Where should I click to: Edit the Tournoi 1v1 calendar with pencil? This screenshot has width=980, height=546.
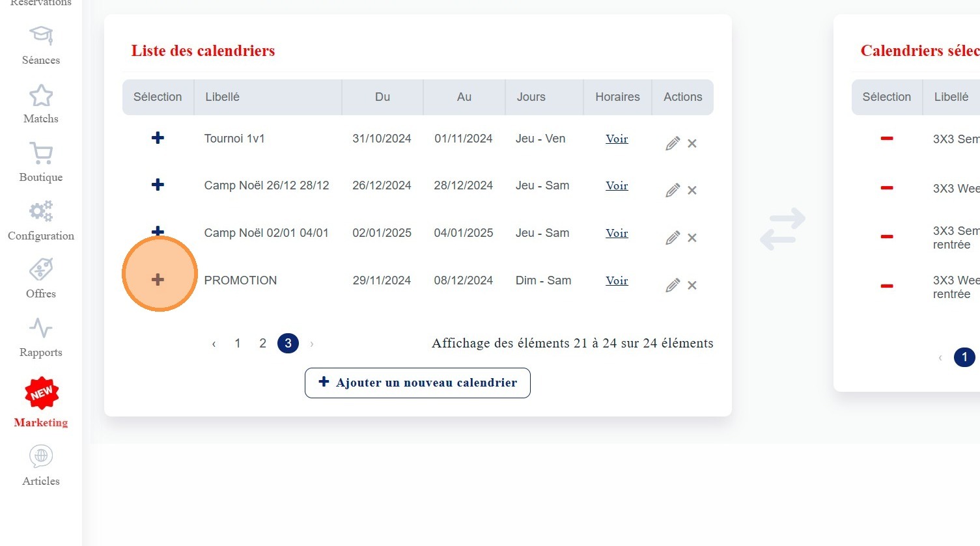coord(673,144)
